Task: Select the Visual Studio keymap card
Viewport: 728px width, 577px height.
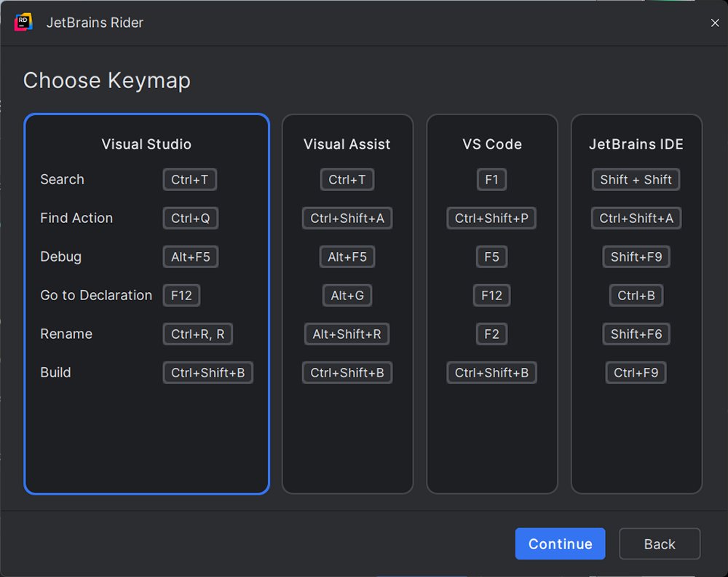Action: coord(146,144)
